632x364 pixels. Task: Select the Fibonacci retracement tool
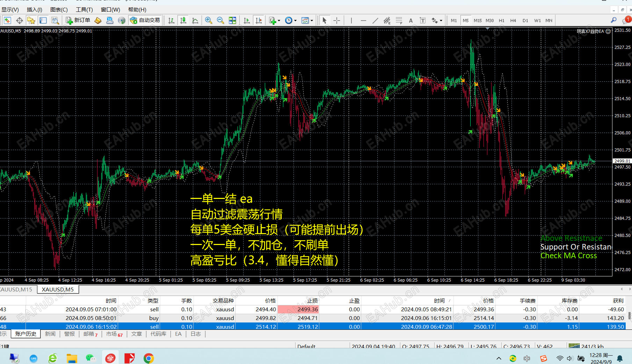tap(399, 21)
